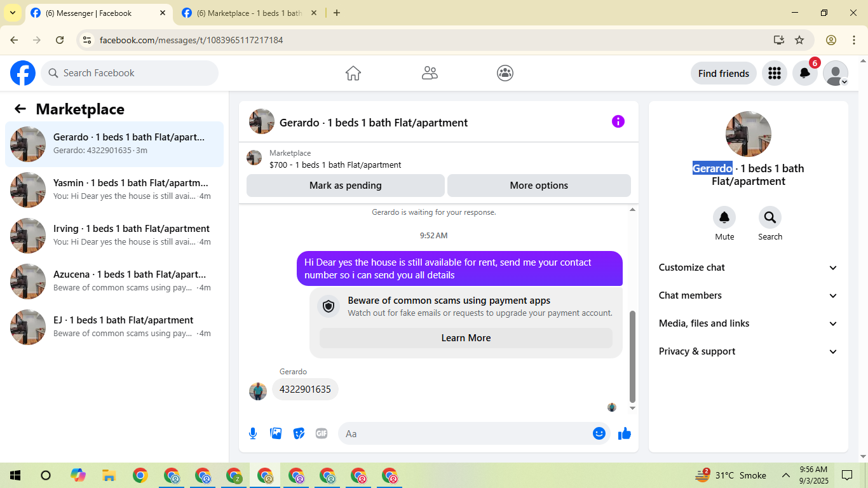Click Learn More on the scam warning

pos(466,338)
